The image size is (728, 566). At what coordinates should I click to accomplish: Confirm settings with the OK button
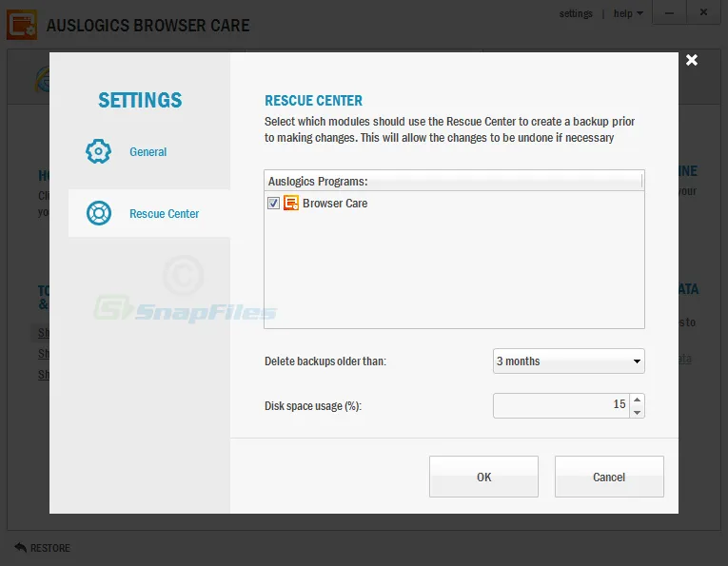coord(483,477)
